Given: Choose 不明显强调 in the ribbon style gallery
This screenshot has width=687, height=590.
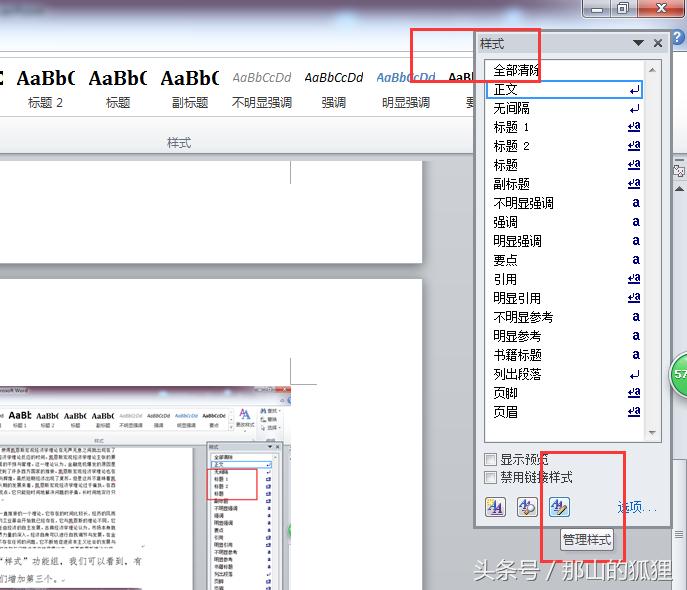Looking at the screenshot, I should 262,89.
